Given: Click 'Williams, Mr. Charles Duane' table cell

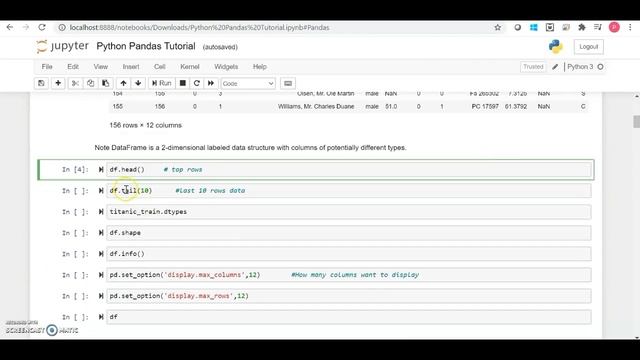Looking at the screenshot, I should tap(316, 107).
